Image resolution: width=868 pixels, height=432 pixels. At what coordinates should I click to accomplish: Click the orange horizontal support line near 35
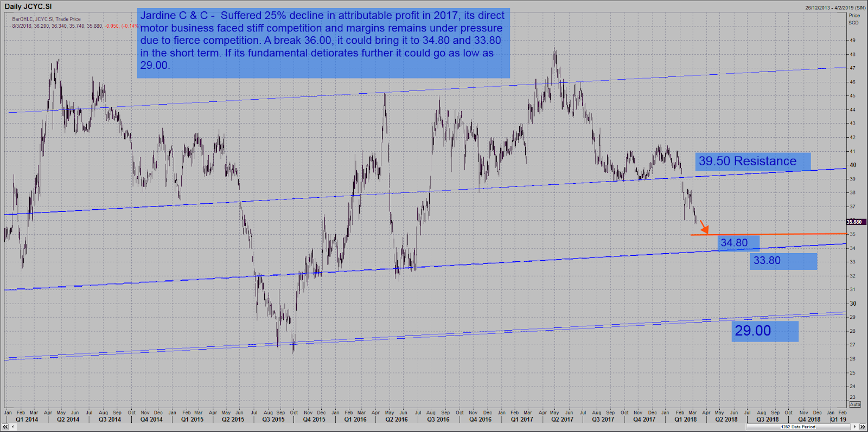coord(768,234)
